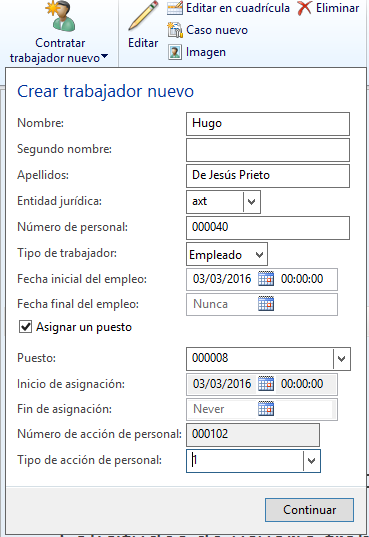Image resolution: width=369 pixels, height=537 pixels.
Task: Click the empty Segundo nombre field
Action: (x=268, y=150)
